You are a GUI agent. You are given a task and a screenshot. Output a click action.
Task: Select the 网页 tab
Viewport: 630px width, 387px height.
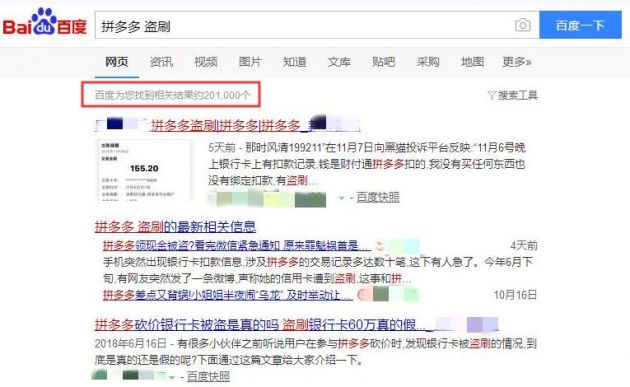pos(117,62)
